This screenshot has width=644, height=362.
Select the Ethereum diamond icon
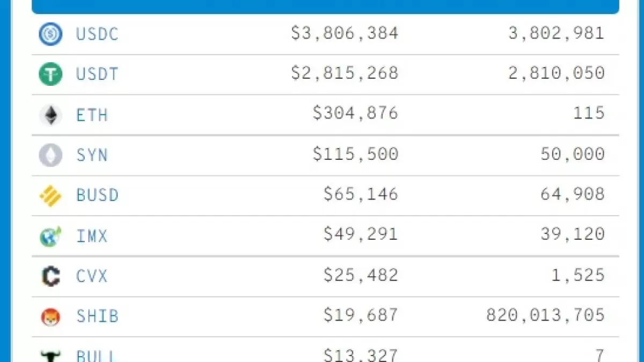pyautogui.click(x=50, y=115)
